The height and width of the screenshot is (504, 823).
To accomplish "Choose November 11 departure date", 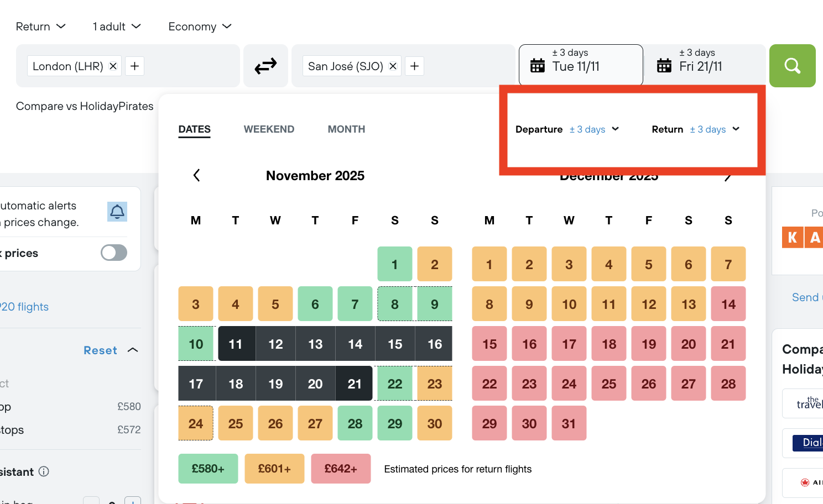I will pos(236,344).
